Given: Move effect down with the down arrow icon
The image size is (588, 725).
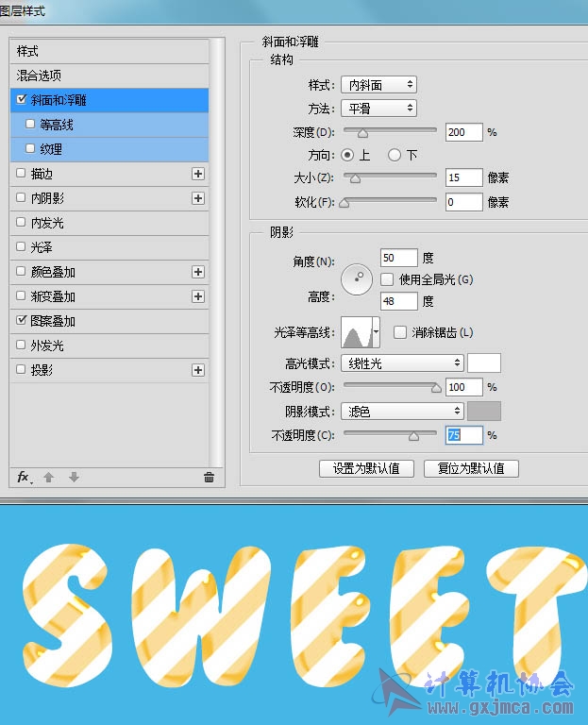Looking at the screenshot, I should (x=74, y=477).
